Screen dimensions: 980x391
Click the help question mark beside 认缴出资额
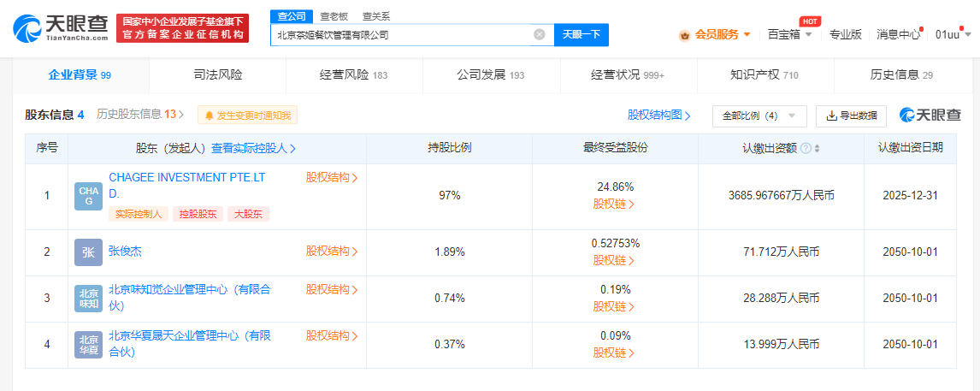click(806, 148)
